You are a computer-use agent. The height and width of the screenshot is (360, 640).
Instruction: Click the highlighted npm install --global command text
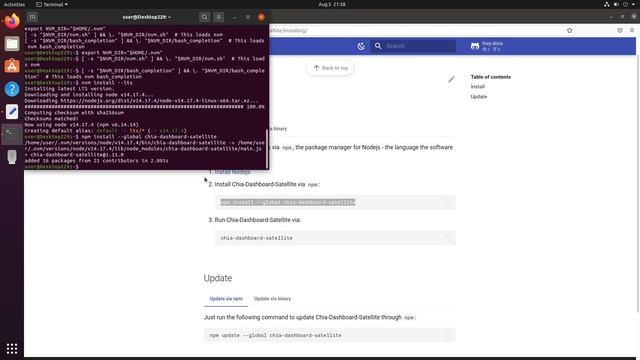pyautogui.click(x=288, y=202)
